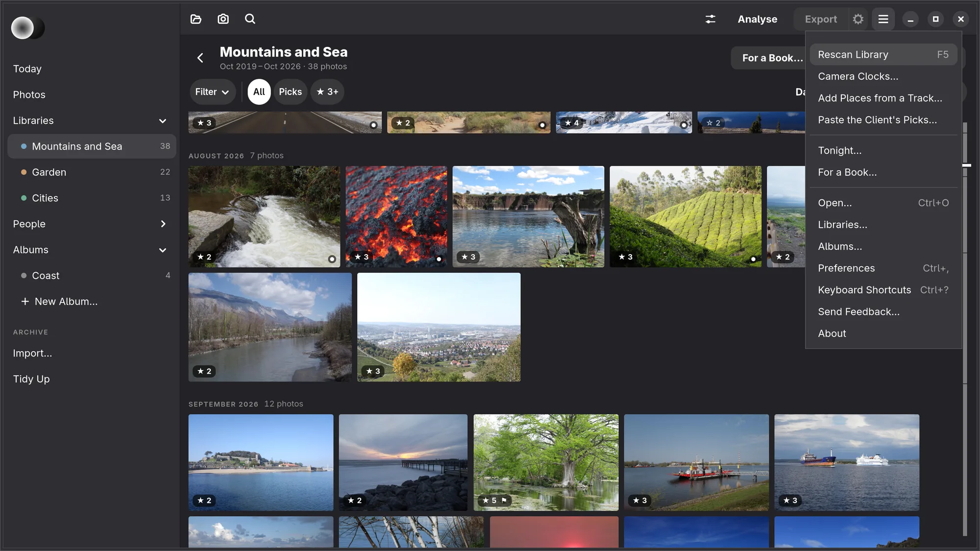980x551 pixels.
Task: Click Add Places from a Track...
Action: [883, 98]
